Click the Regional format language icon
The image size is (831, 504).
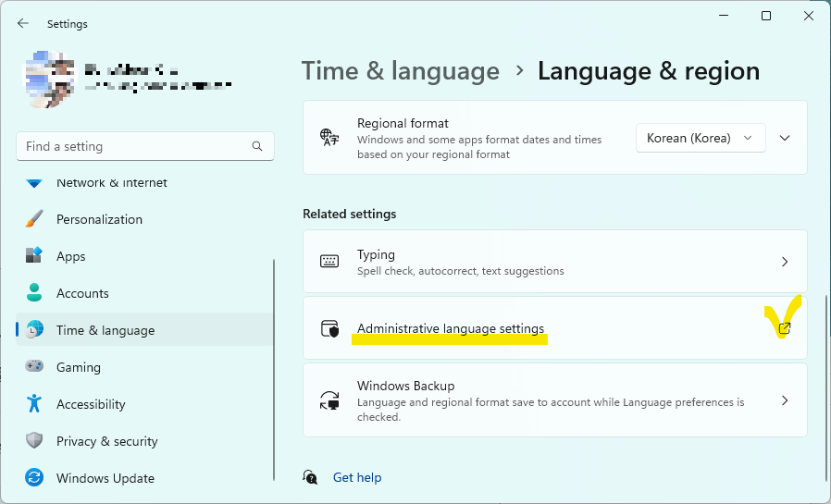(x=329, y=138)
